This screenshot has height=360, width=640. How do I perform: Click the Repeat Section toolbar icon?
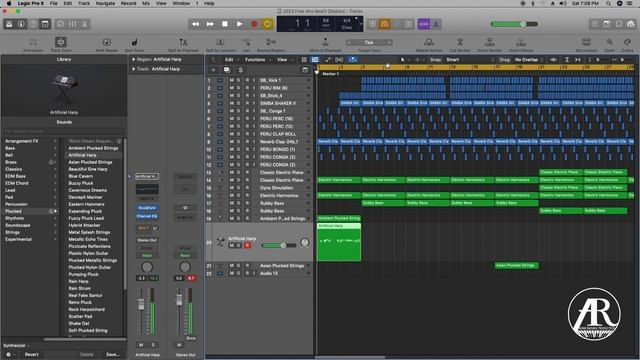click(429, 42)
